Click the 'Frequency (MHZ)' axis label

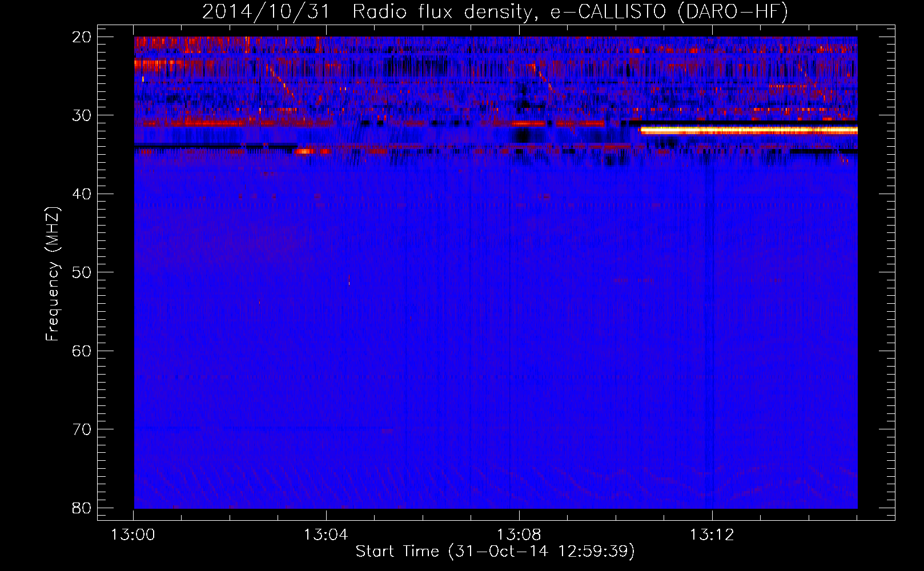click(x=53, y=274)
